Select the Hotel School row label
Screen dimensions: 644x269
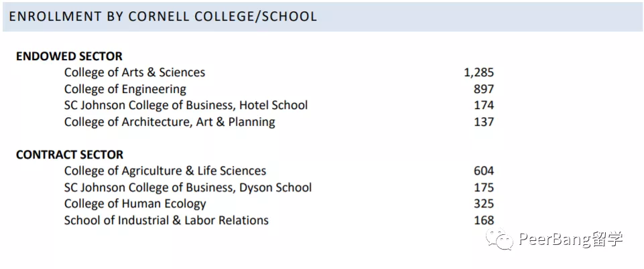186,105
